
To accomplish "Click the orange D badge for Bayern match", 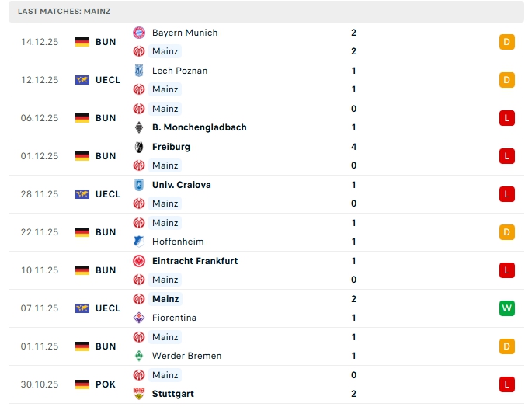I will click(x=507, y=42).
